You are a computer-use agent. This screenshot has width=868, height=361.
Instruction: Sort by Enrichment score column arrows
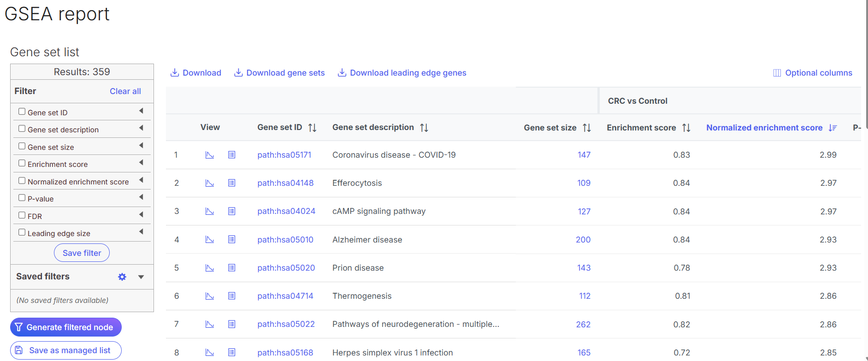(x=686, y=128)
